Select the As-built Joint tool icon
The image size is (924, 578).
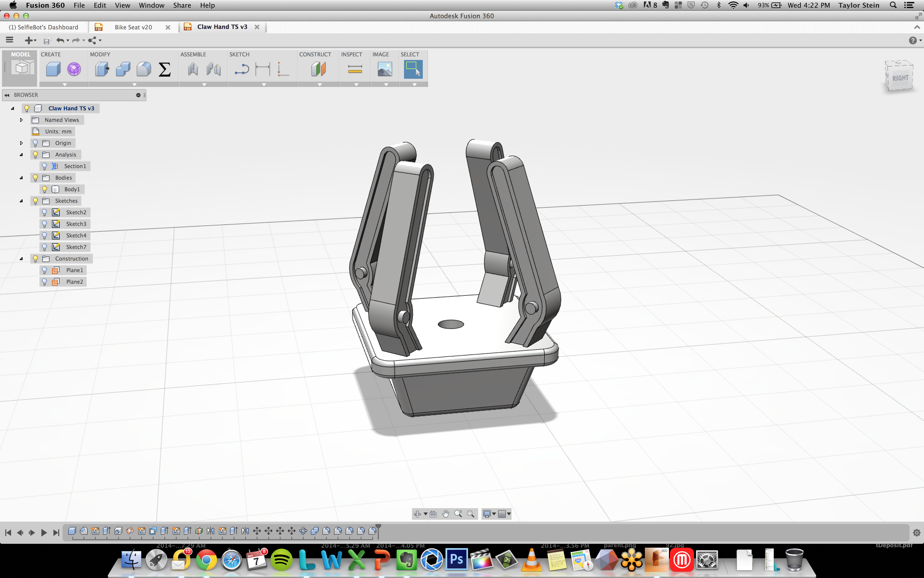point(214,69)
